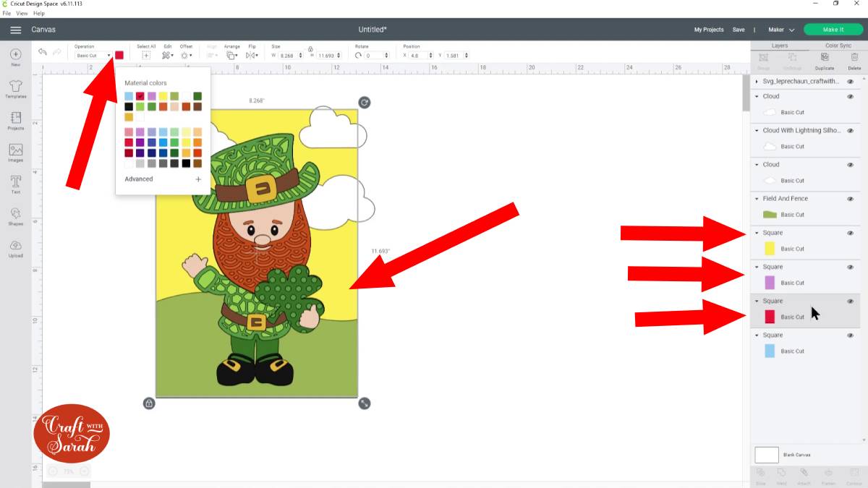The height and width of the screenshot is (488, 868).
Task: Open the Upload panel
Action: [14, 248]
